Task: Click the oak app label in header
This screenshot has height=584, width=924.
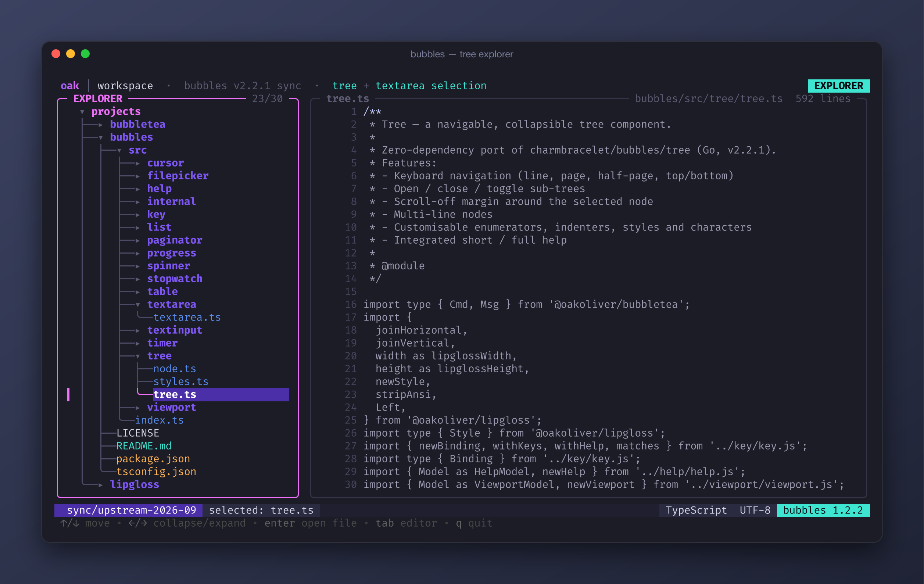Action: pos(70,86)
